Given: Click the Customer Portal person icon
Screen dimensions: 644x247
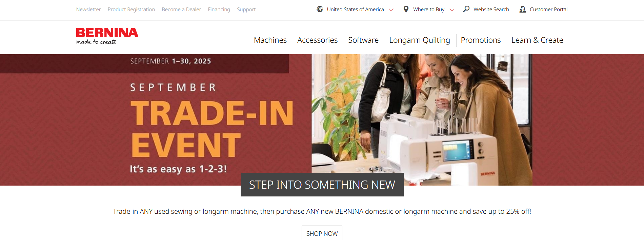Looking at the screenshot, I should tap(523, 9).
